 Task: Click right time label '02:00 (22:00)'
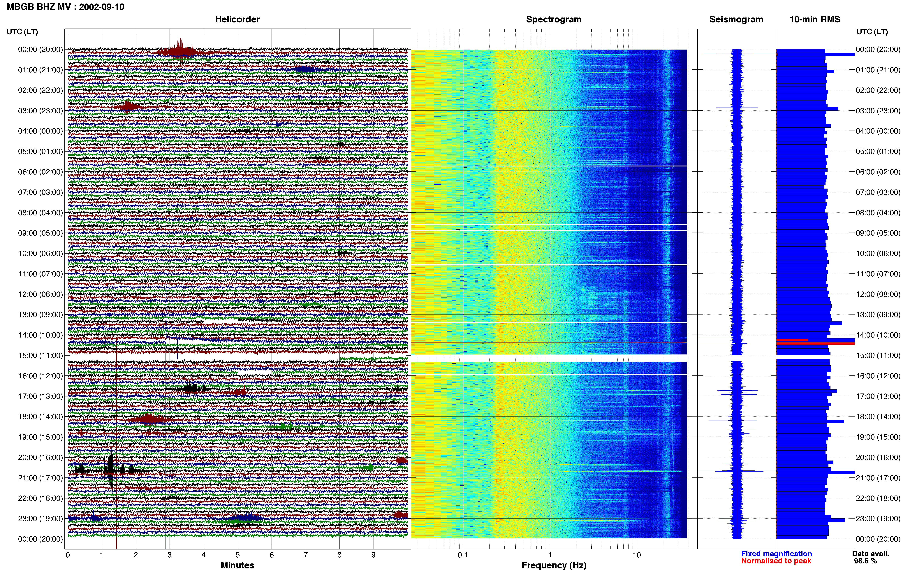(878, 91)
